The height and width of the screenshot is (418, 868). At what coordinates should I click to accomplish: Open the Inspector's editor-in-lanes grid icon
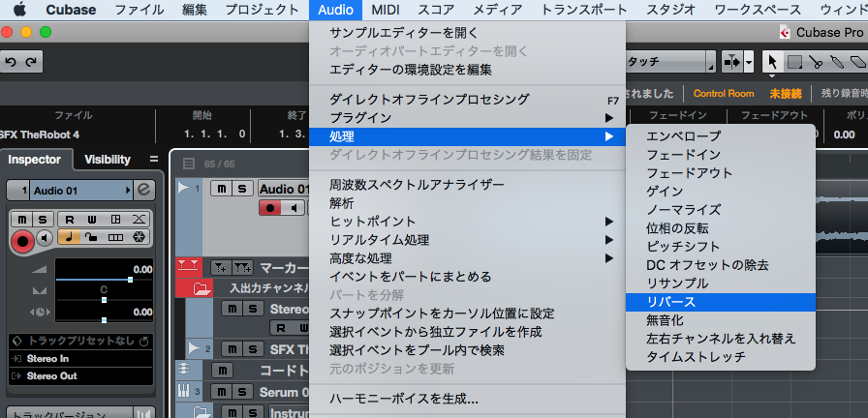click(x=115, y=220)
